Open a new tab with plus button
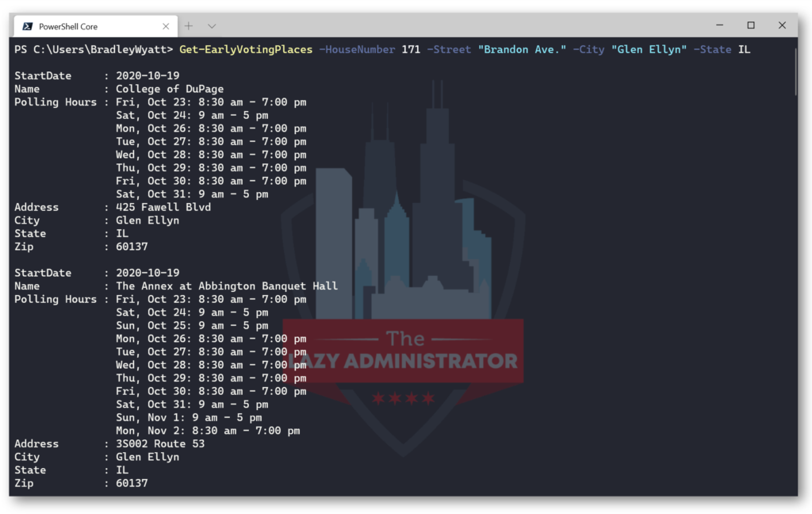The height and width of the screenshot is (514, 812). click(189, 26)
